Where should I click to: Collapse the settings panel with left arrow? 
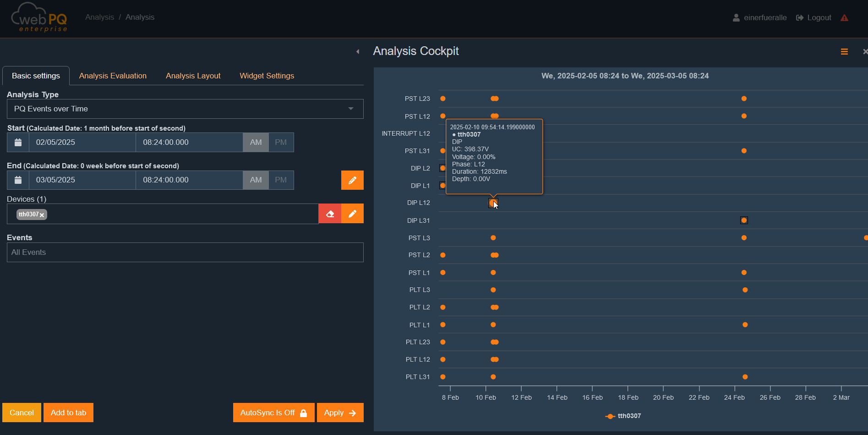pyautogui.click(x=358, y=52)
